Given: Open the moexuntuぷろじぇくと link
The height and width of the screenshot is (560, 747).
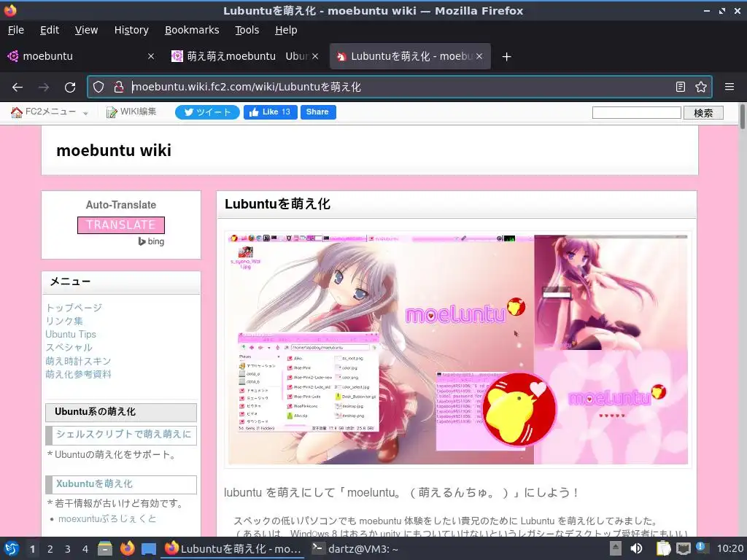Looking at the screenshot, I should click(x=107, y=518).
